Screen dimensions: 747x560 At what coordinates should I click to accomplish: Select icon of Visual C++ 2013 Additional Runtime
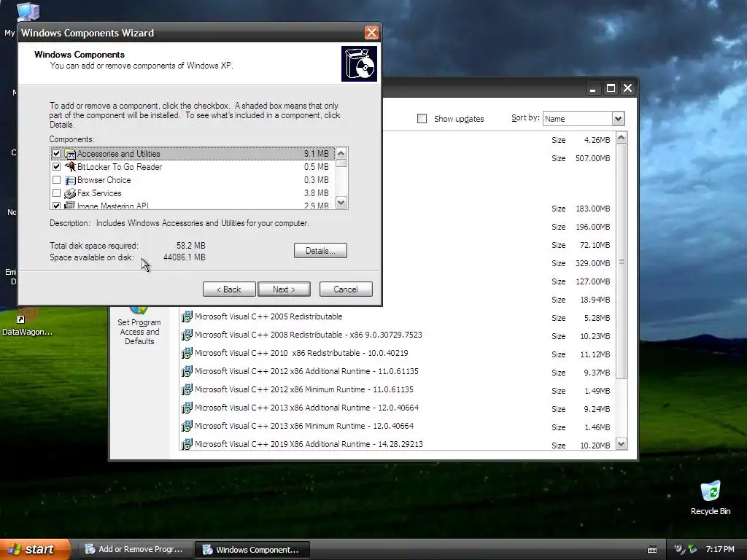pos(187,408)
